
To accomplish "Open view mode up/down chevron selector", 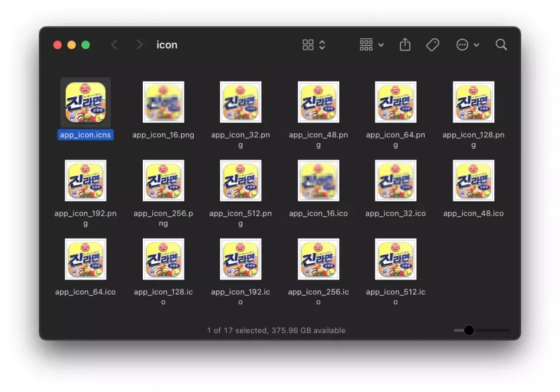I will [x=322, y=45].
